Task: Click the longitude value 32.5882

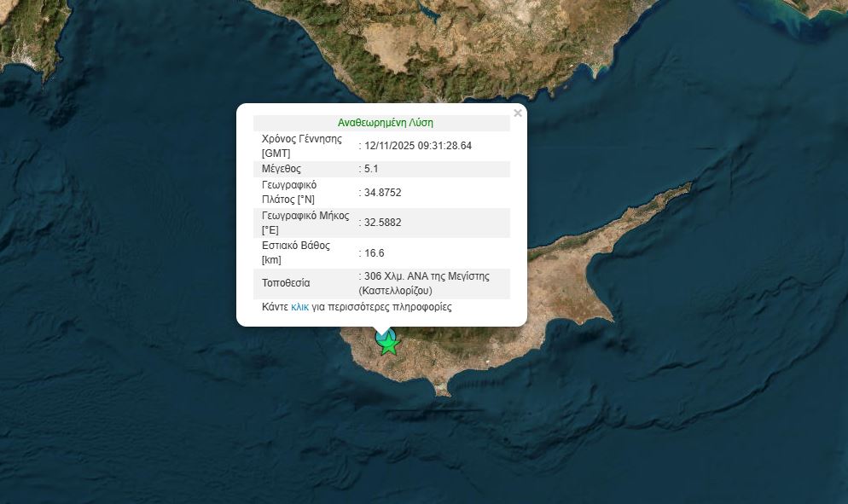Action: click(382, 223)
